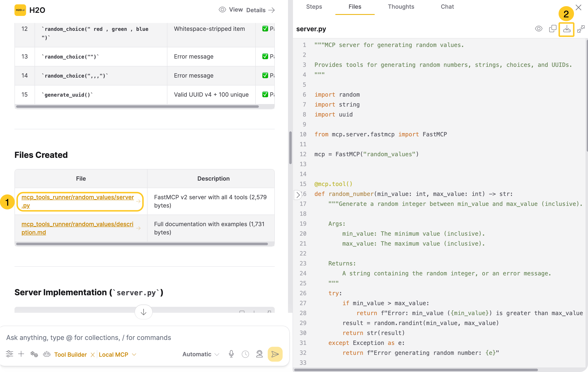588x372 pixels.
Task: Open the gears configuration icon
Action: click(34, 354)
